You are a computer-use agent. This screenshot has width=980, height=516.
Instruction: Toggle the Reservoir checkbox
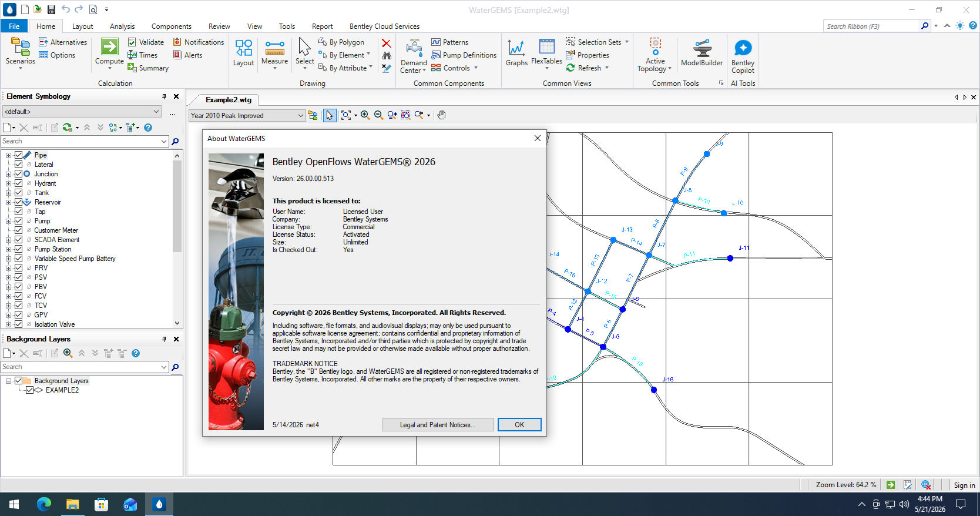[x=18, y=202]
